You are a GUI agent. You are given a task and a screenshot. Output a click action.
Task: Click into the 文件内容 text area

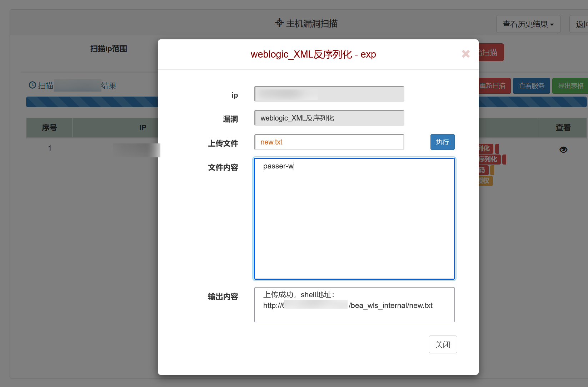(354, 219)
